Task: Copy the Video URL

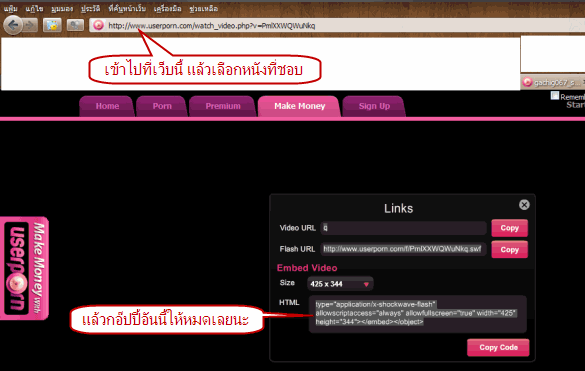Action: coord(509,228)
